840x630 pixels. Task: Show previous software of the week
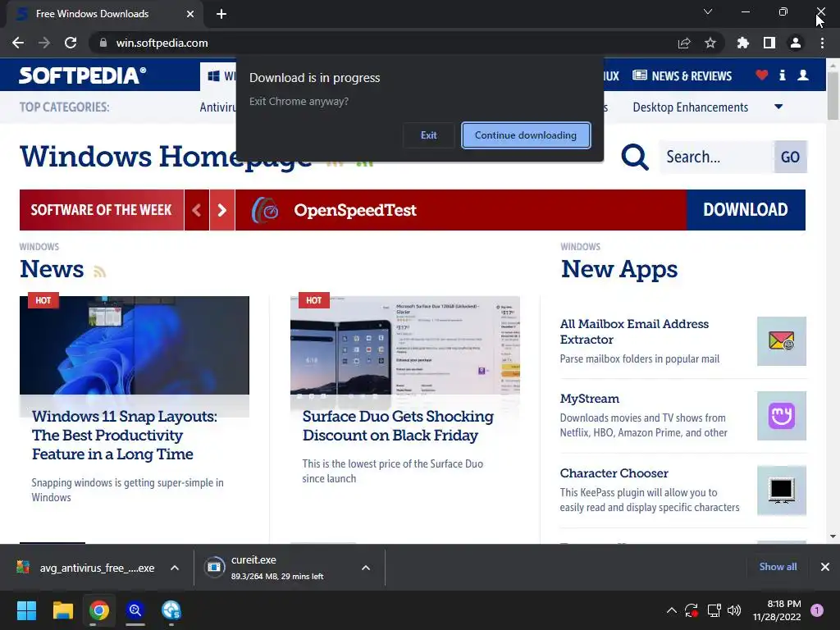(197, 210)
